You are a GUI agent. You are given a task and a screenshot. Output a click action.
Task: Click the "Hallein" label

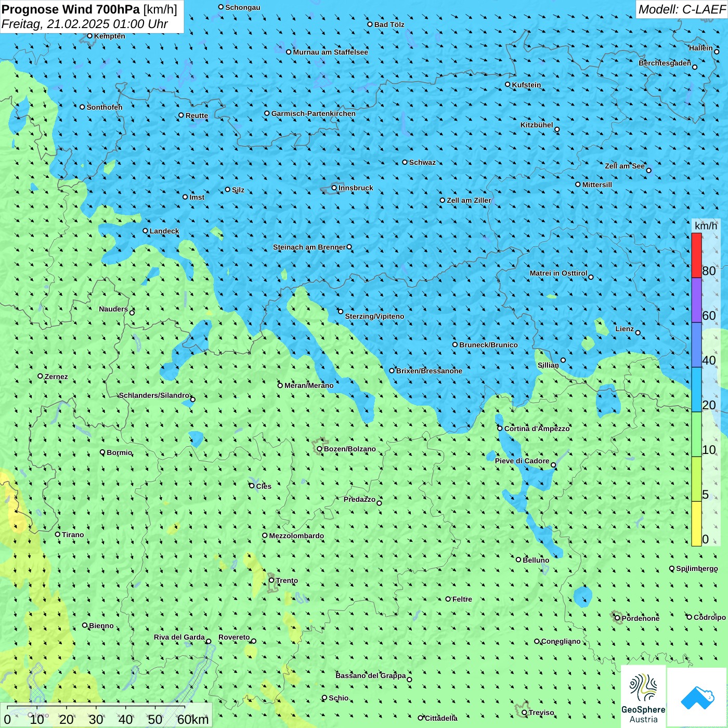tap(701, 48)
